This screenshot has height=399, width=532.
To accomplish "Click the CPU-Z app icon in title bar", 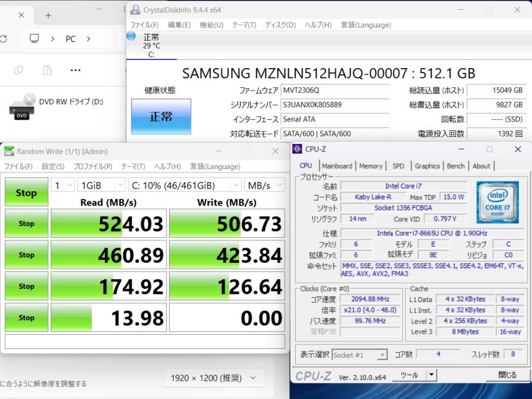I will 297,149.
